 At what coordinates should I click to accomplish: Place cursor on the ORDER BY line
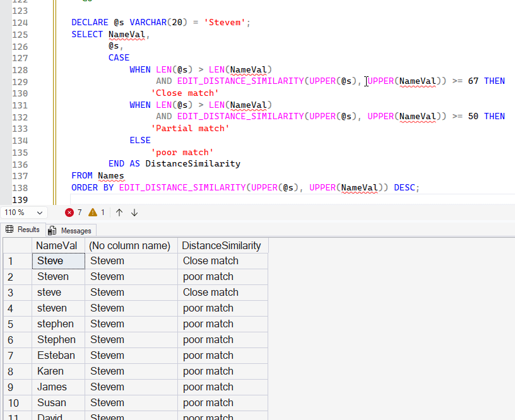point(189,187)
